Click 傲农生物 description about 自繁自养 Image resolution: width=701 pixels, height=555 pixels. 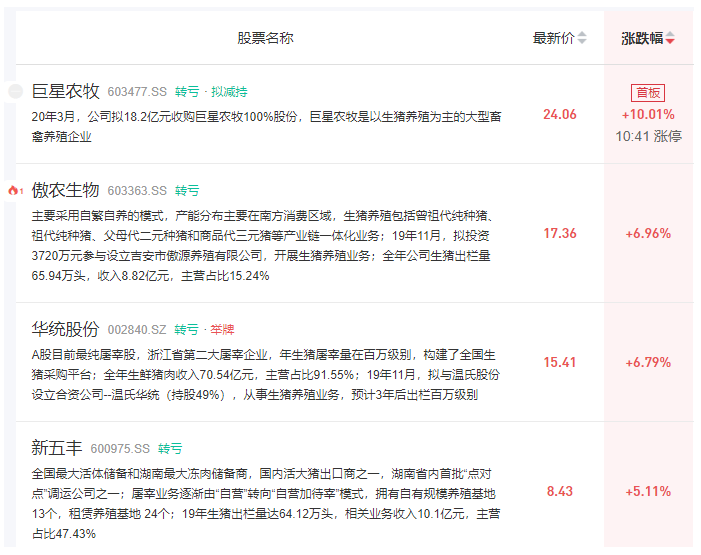point(264,246)
